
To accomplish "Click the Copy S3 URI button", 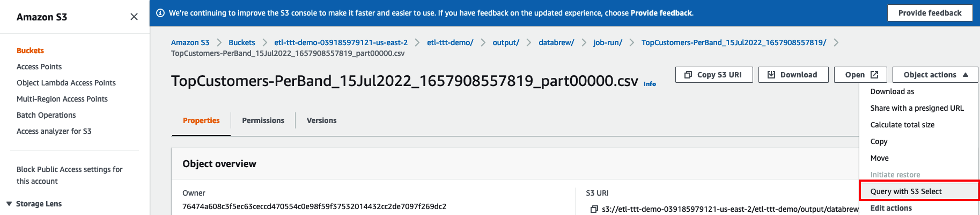I will tap(714, 75).
